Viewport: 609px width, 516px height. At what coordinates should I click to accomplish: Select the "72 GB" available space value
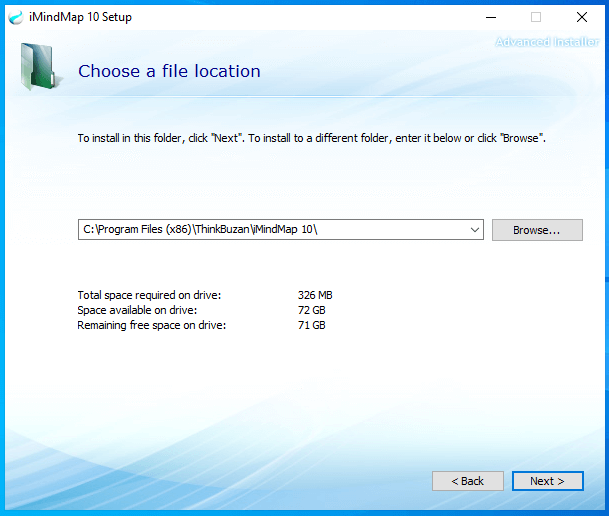tap(311, 310)
